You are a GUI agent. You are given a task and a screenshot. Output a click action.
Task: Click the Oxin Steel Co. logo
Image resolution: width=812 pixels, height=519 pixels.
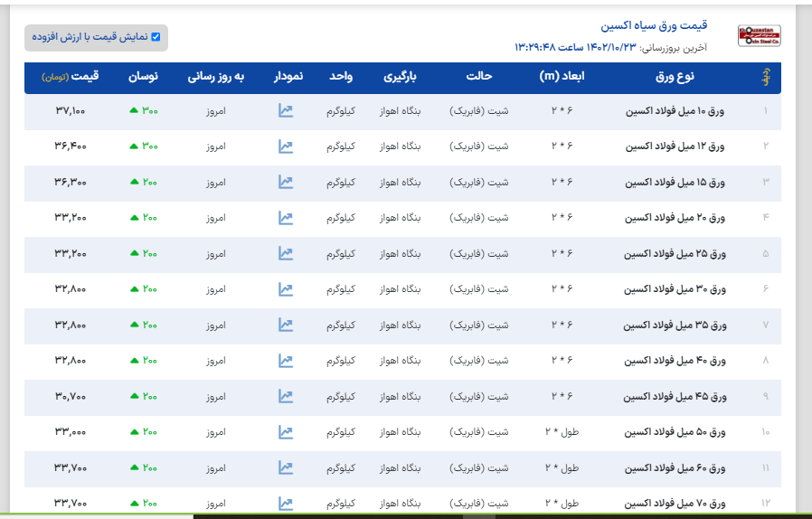click(759, 36)
